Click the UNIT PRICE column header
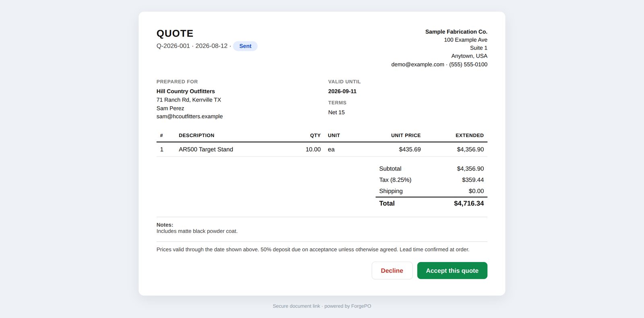This screenshot has height=318, width=644. click(406, 135)
